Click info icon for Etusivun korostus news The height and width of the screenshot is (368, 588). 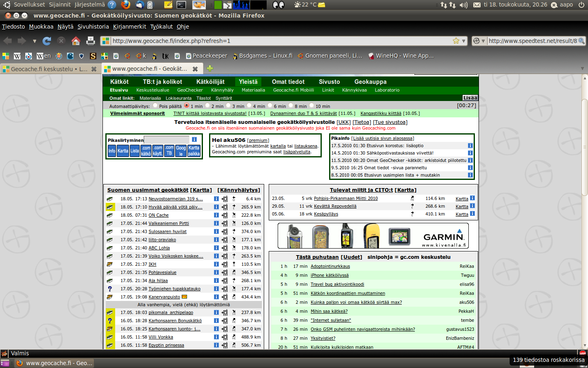click(470, 146)
